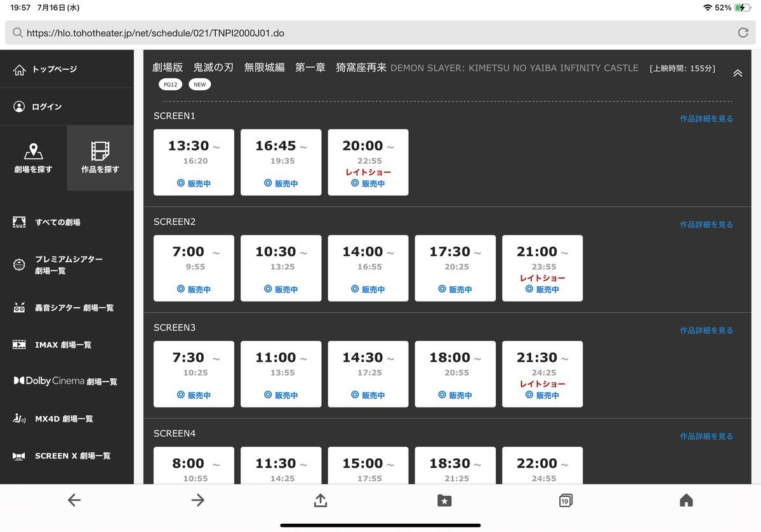Select SCREEN4 11:30 showtime
Viewport: 761px width, 532px height.
(281, 465)
